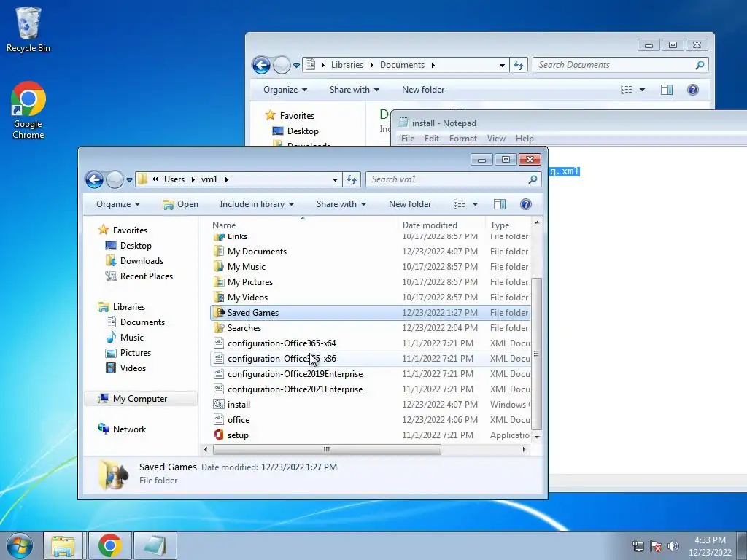Screen dimensions: 747x560
Task: Click the Refresh button in the Documents window
Action: point(519,65)
